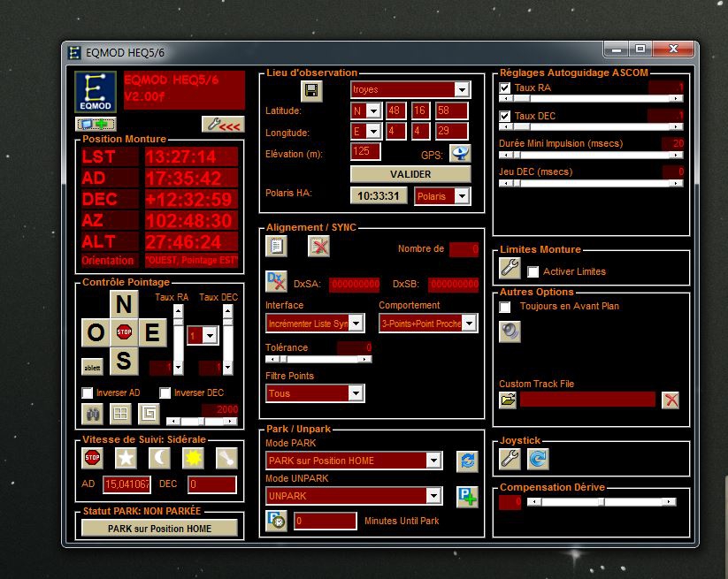Adjust Durée Mini Impulsion slider

591,155
